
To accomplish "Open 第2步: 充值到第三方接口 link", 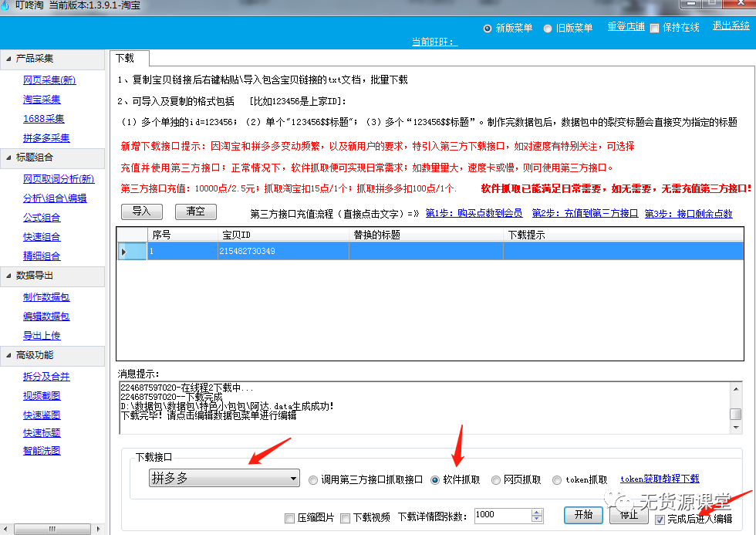I will coord(585,213).
